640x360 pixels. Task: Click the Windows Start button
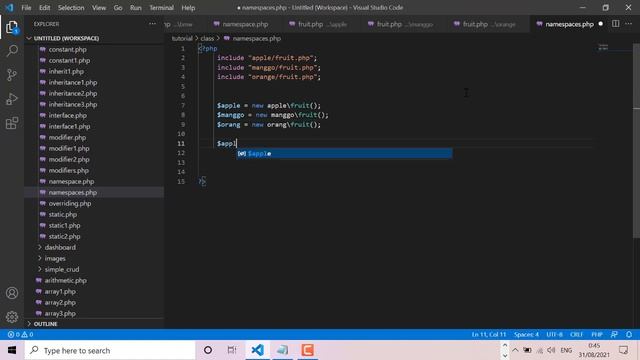(x=12, y=350)
